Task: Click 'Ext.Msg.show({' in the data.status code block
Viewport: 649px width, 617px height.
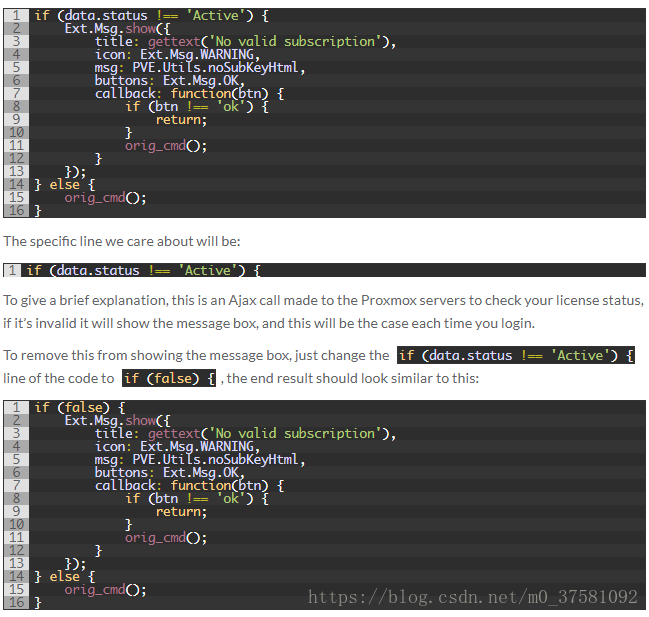Action: point(117,29)
